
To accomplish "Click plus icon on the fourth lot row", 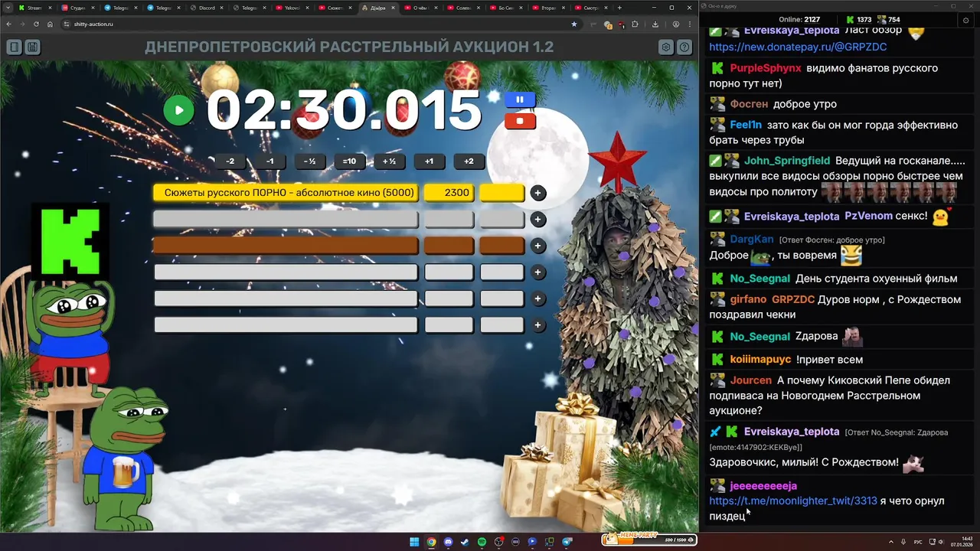I will 538,272.
